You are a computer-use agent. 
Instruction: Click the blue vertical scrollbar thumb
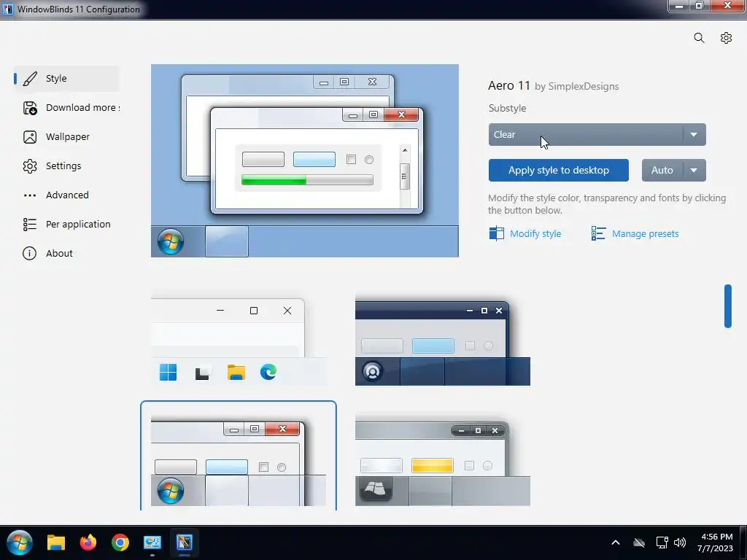pyautogui.click(x=728, y=306)
